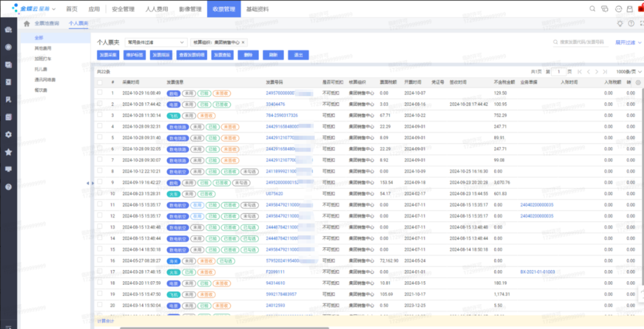644x329 pixels.
Task: Click the checkmark task icon in sidebar
Action: pyautogui.click(x=8, y=64)
